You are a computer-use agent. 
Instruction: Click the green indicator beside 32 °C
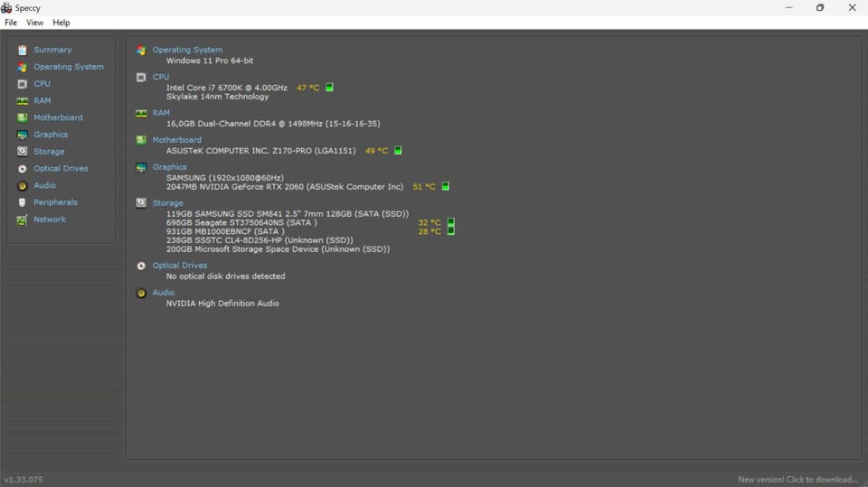pos(451,222)
